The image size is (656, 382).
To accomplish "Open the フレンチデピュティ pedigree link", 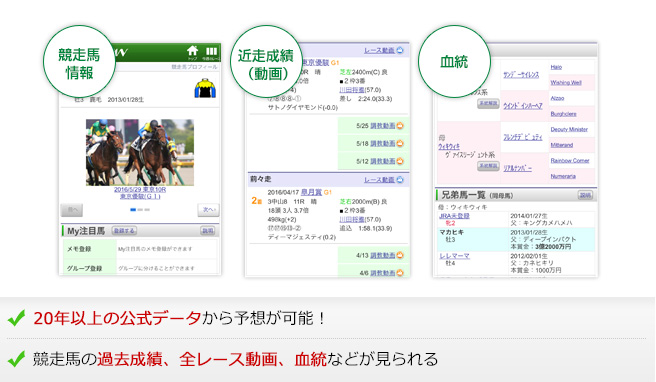I will 523,137.
